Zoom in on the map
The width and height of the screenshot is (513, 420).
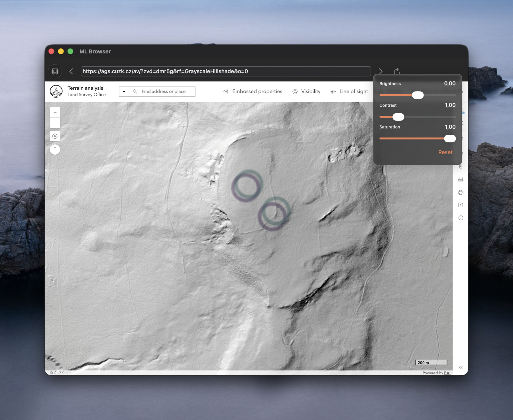[x=55, y=112]
